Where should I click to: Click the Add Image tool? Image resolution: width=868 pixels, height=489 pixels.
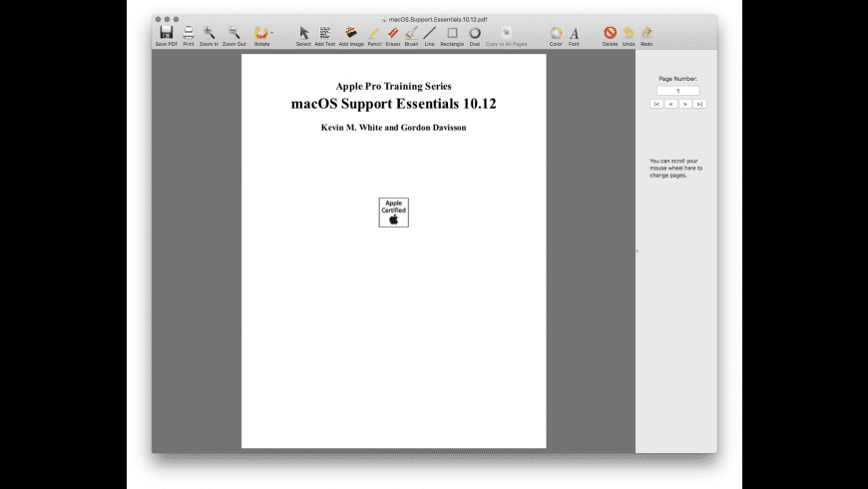coord(351,32)
